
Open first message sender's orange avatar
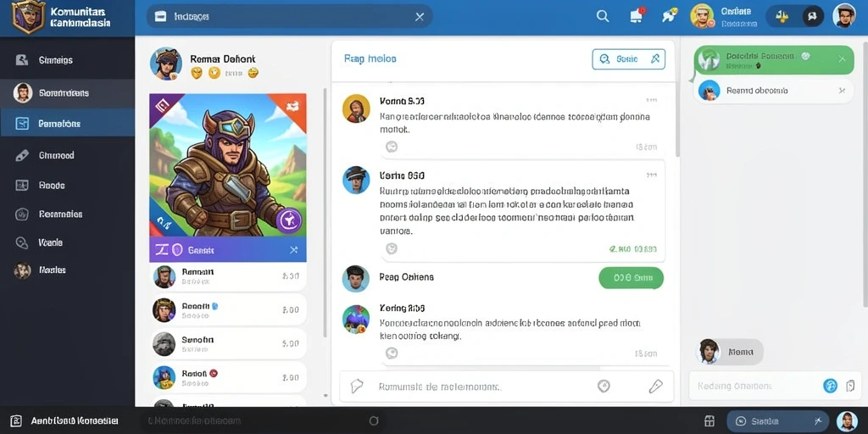coord(356,108)
